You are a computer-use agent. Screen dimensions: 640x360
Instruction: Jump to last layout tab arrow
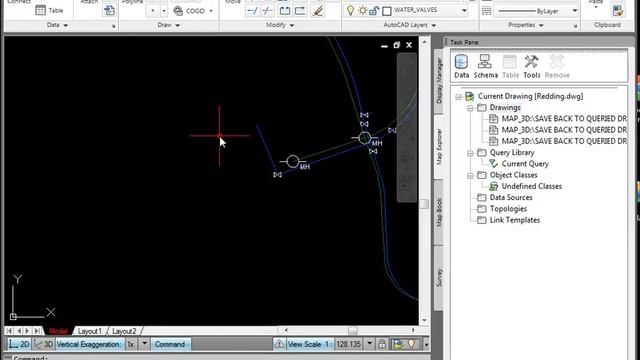[x=37, y=331]
